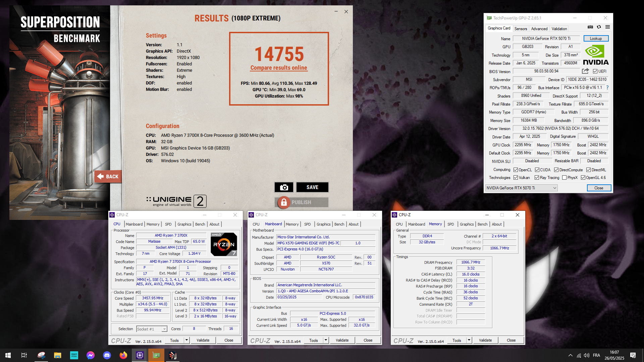
Task: Open Firefox from the taskbar
Action: point(123,355)
